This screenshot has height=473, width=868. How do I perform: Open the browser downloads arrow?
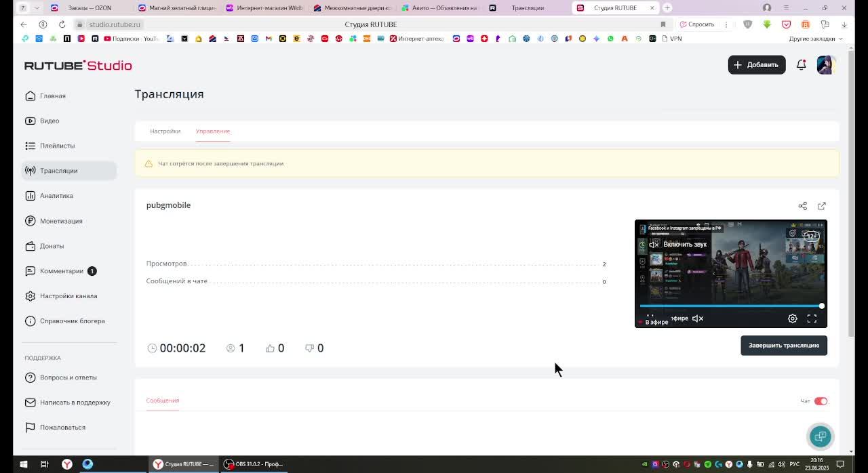click(844, 24)
